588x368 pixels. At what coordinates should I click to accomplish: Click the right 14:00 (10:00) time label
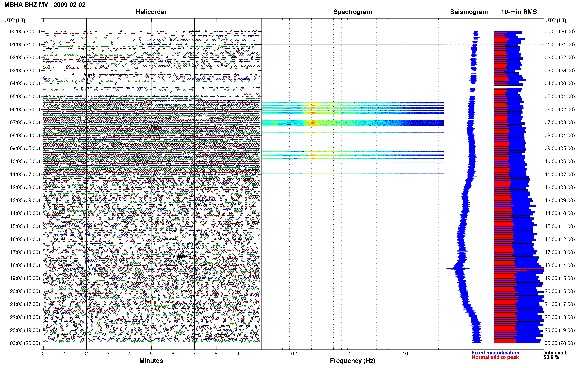click(560, 213)
